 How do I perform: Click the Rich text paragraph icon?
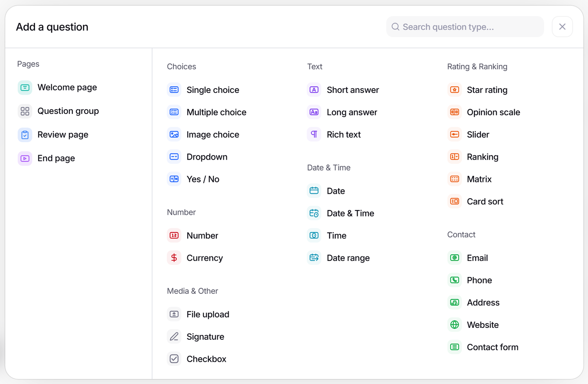pos(314,135)
